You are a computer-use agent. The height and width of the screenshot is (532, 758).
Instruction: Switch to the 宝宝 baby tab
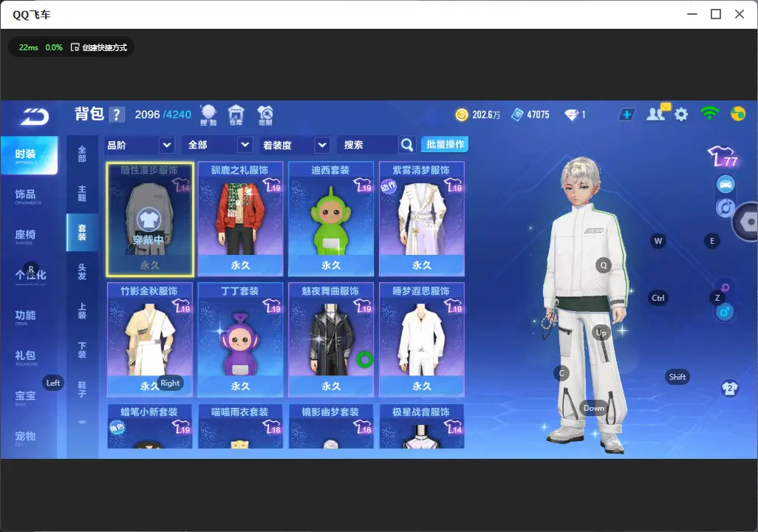(x=28, y=397)
